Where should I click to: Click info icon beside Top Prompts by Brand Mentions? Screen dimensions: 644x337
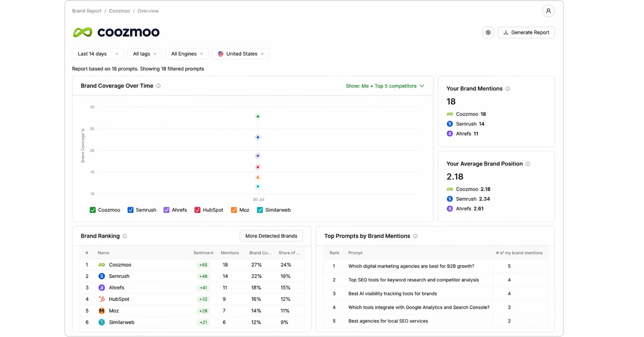coord(415,236)
